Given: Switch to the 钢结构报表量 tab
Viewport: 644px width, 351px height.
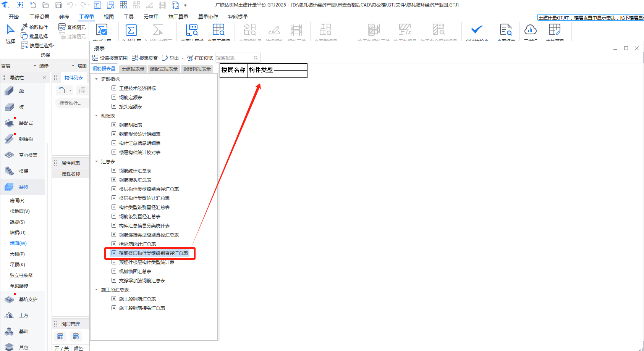Looking at the screenshot, I should (197, 69).
